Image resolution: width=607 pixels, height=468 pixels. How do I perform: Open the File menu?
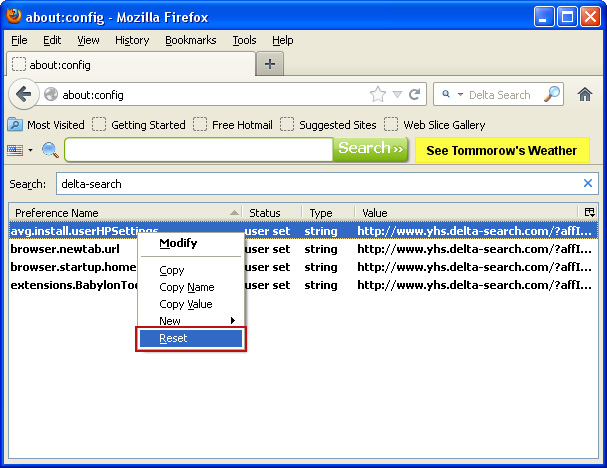19,40
